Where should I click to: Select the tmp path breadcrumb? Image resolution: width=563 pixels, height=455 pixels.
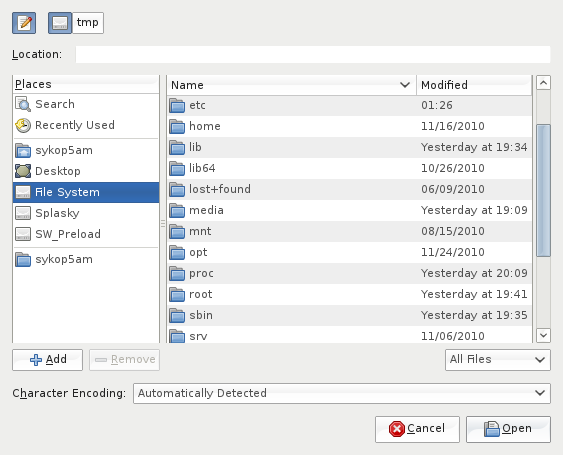pos(88,23)
